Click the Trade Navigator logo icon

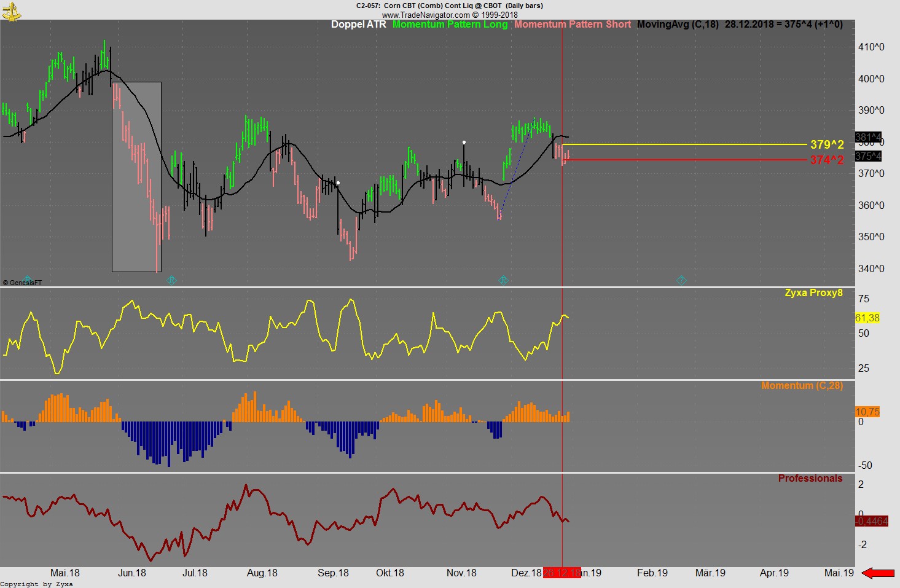pos(11,10)
